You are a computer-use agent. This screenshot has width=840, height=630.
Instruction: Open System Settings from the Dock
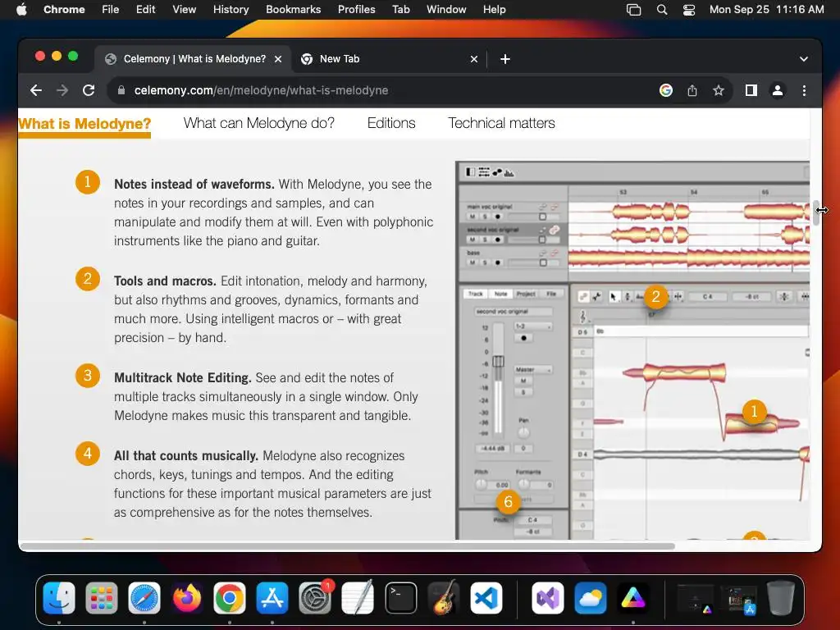[x=315, y=598]
